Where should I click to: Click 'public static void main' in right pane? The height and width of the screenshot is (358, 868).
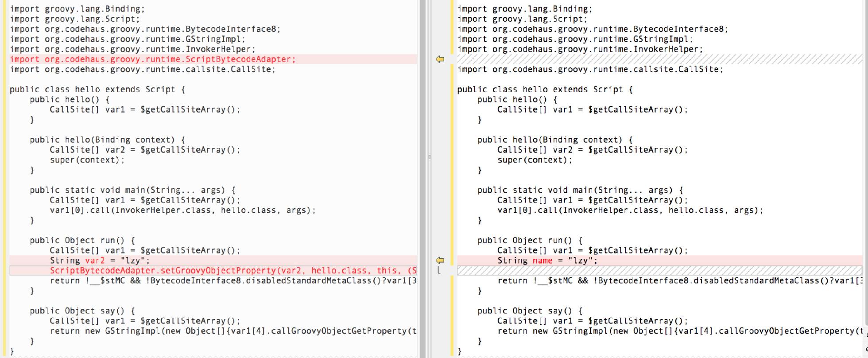(x=581, y=190)
